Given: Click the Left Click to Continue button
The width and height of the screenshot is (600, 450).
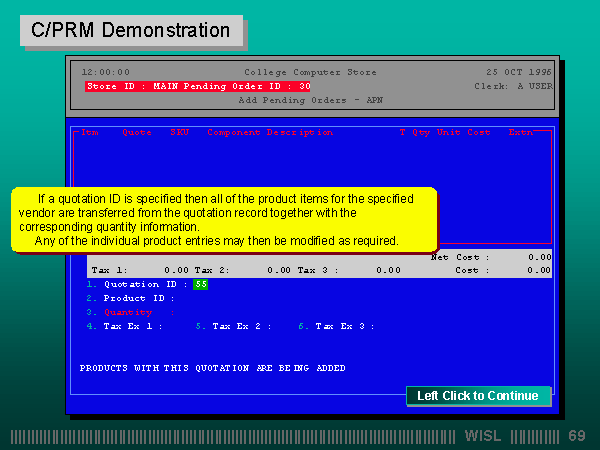Looking at the screenshot, I should 478,396.
